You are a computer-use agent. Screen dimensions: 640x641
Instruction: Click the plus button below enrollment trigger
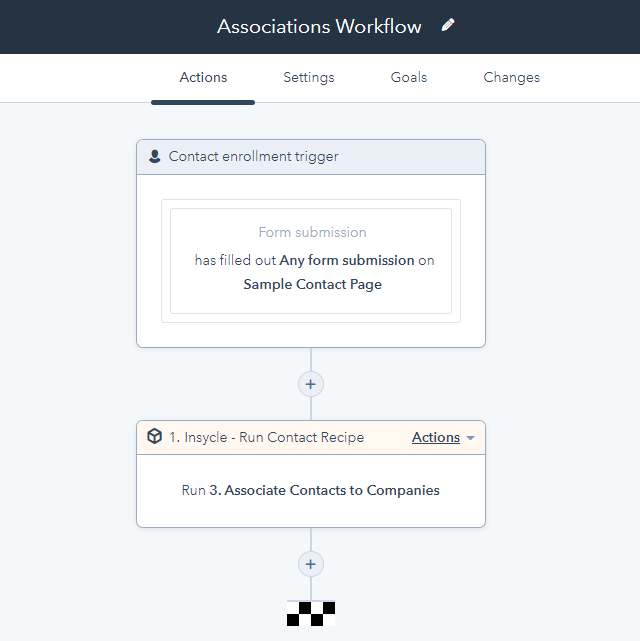tap(311, 384)
